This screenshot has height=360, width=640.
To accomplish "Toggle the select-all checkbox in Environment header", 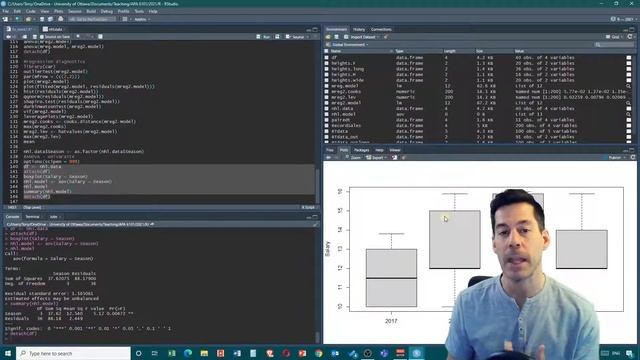I will tap(326, 51).
